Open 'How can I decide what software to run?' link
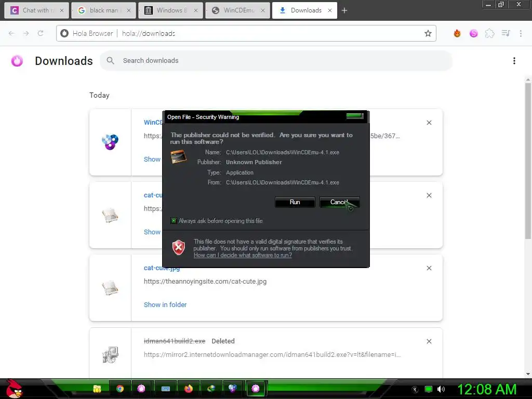532x399 pixels. click(x=243, y=255)
